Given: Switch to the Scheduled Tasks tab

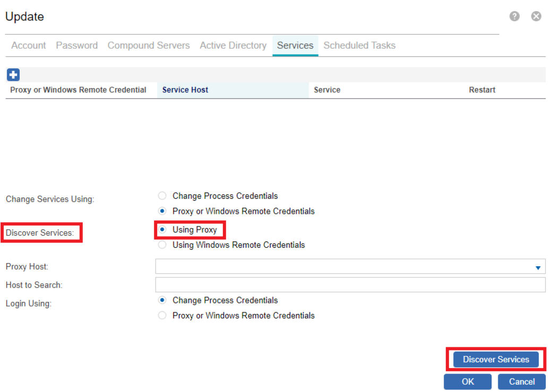Looking at the screenshot, I should coord(359,46).
